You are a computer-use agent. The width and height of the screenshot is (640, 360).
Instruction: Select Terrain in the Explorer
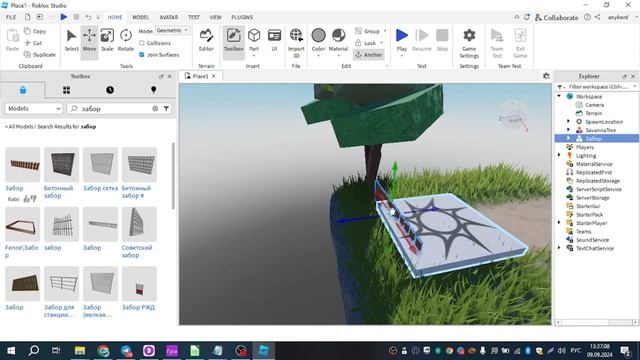(593, 113)
